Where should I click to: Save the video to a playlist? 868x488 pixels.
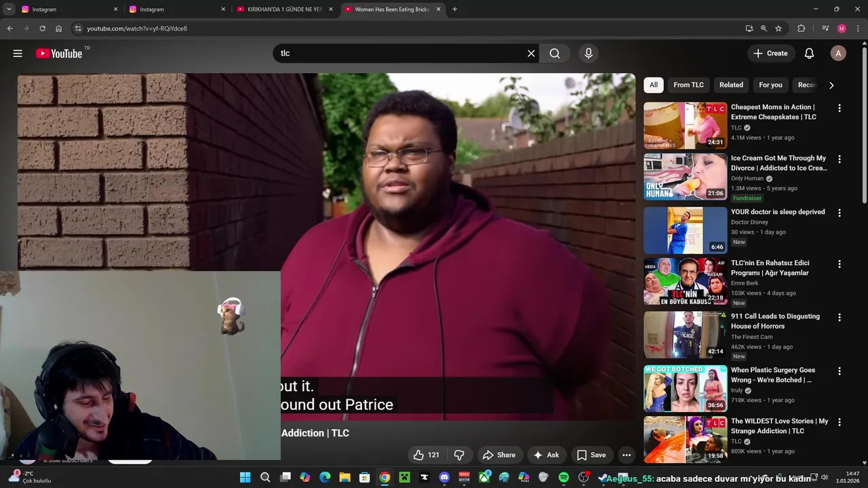coord(591,455)
